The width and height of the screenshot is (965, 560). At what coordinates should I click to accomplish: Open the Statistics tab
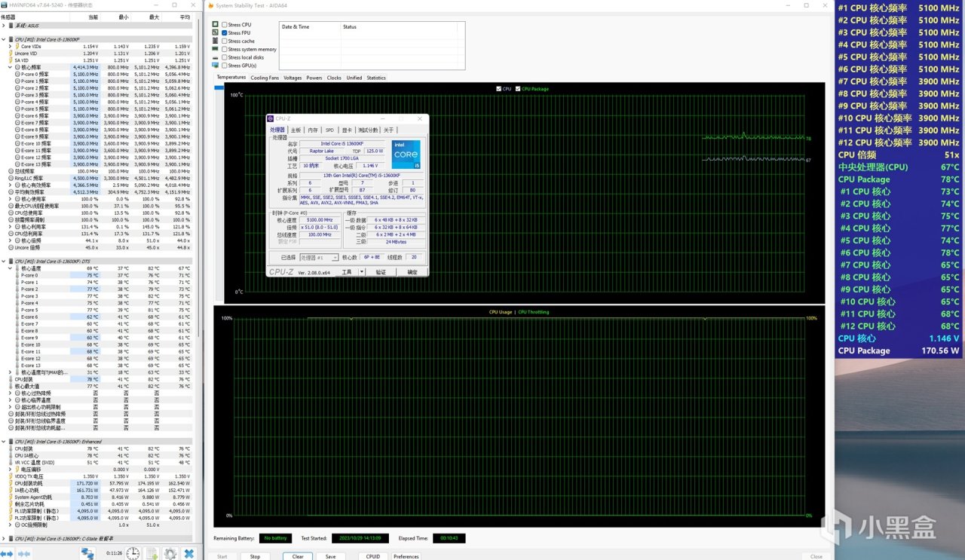pyautogui.click(x=376, y=78)
